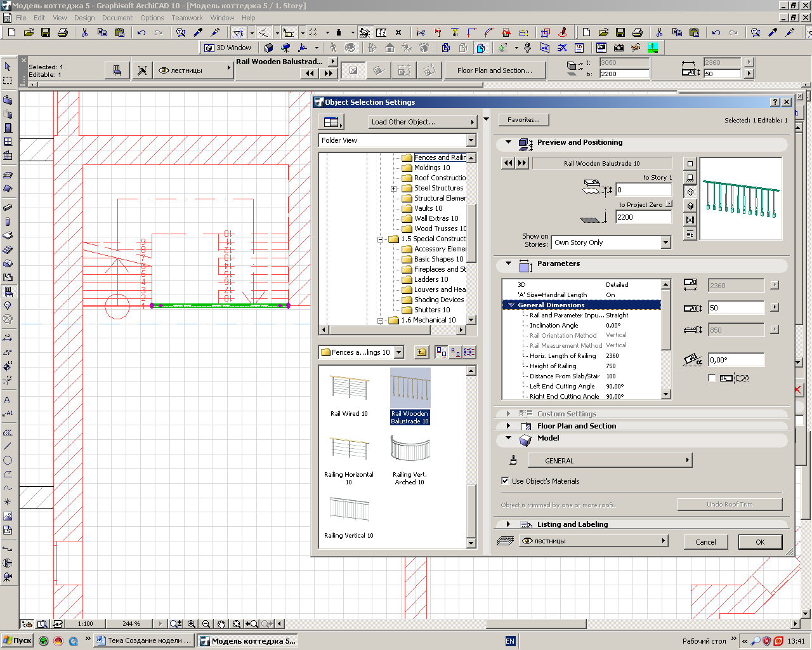Open the Design menu

tap(84, 18)
